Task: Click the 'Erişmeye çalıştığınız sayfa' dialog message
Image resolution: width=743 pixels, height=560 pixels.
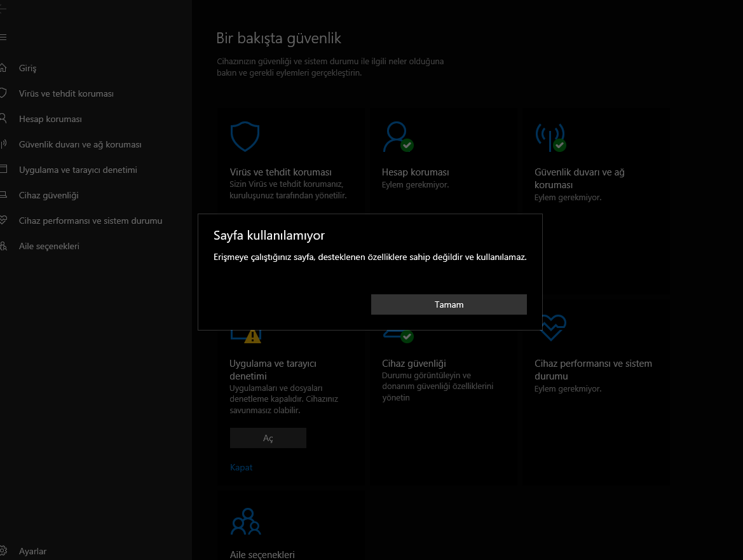Action: point(370,257)
